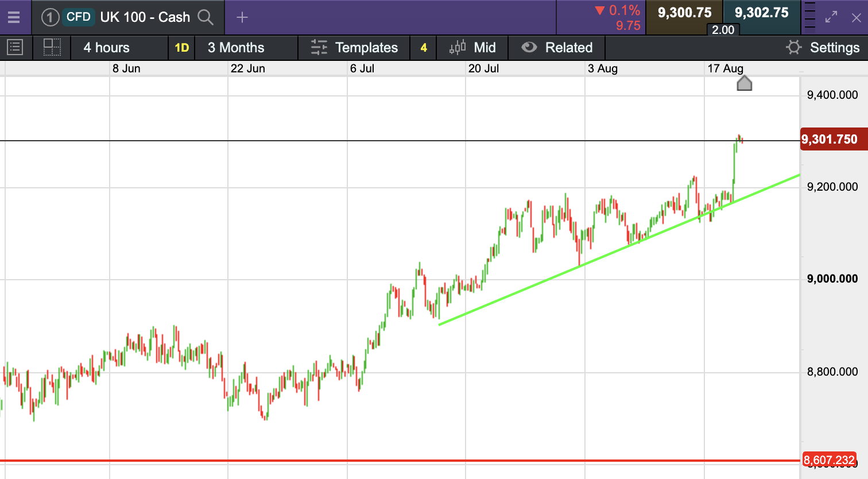Click the numbered circle 1 icon on tab

coord(50,17)
